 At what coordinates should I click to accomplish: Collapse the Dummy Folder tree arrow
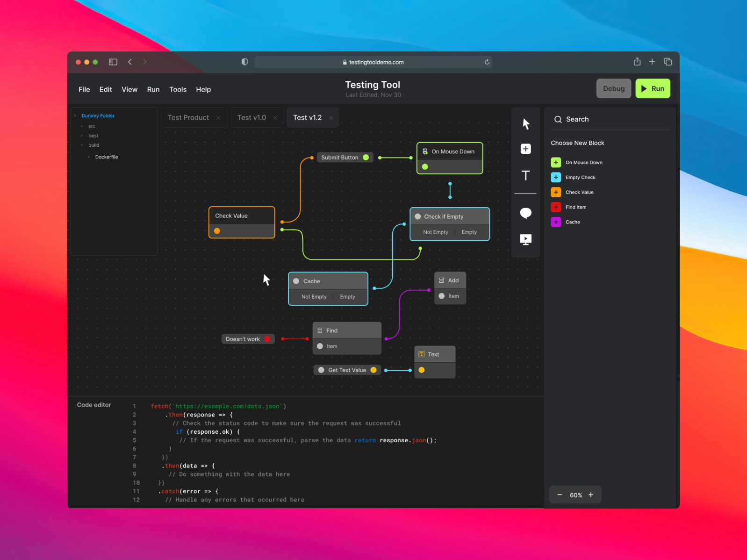pos(75,115)
